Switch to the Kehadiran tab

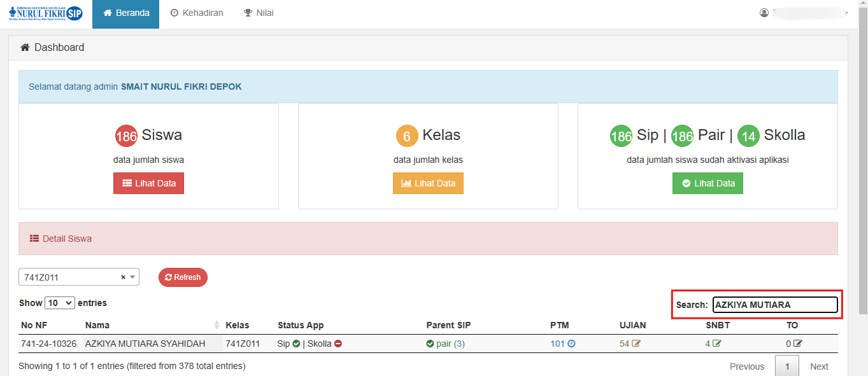pyautogui.click(x=197, y=13)
